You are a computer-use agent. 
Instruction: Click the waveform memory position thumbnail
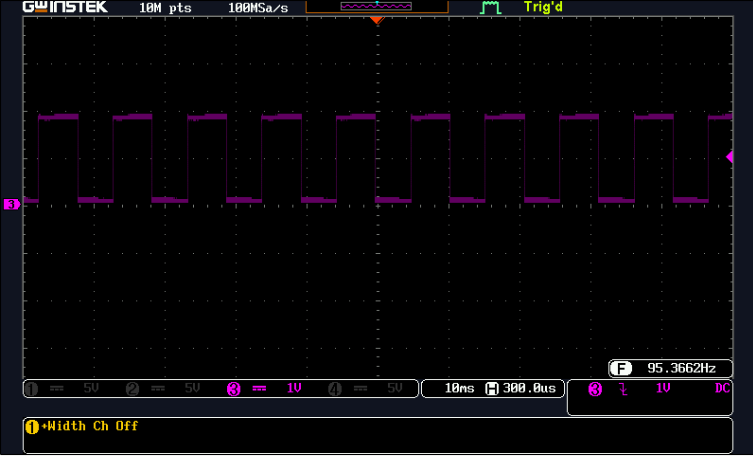pos(376,6)
